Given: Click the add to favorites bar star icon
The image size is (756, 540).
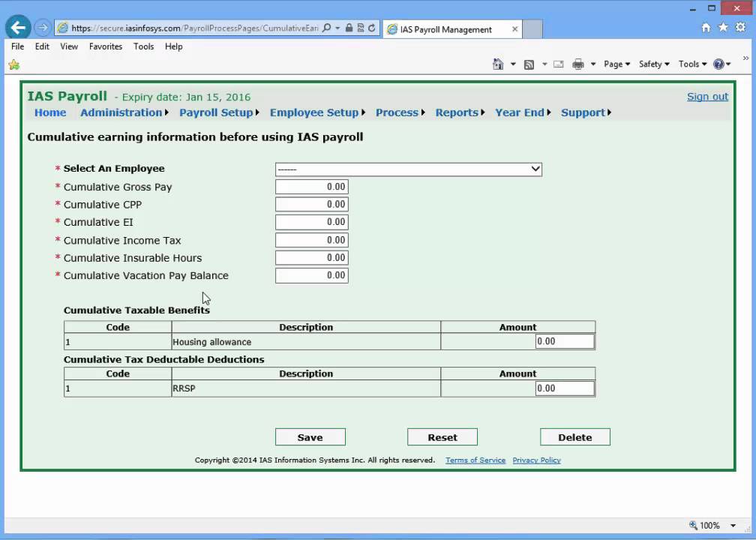Looking at the screenshot, I should coord(14,64).
